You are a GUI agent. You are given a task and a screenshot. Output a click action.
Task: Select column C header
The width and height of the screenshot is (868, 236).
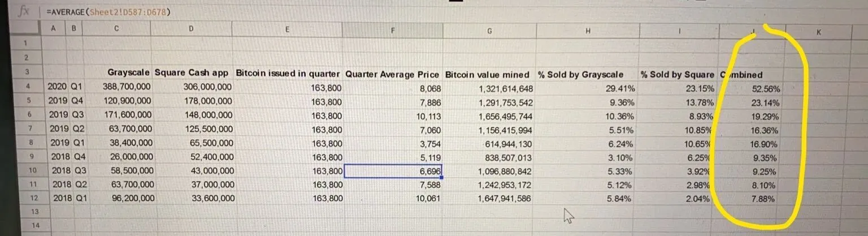coord(116,29)
